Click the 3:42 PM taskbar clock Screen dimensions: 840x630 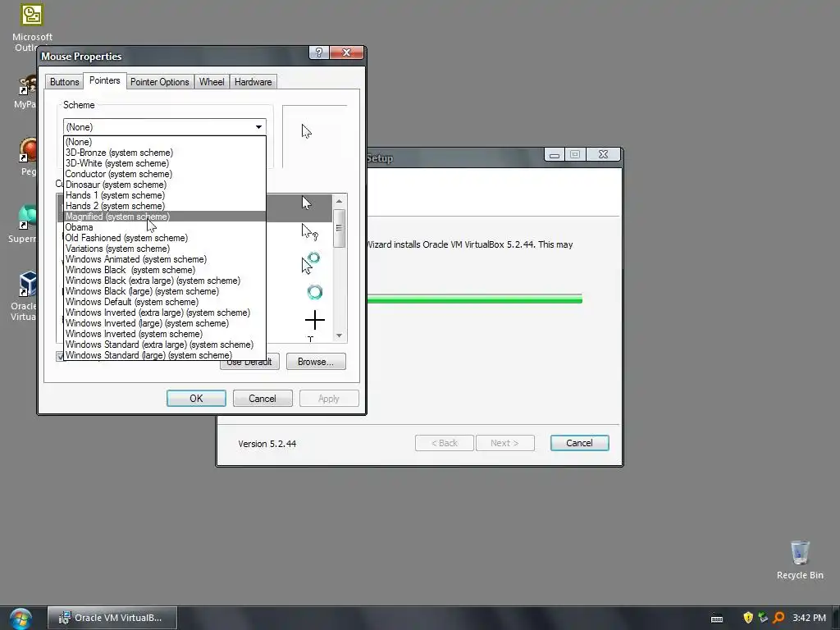tap(809, 618)
